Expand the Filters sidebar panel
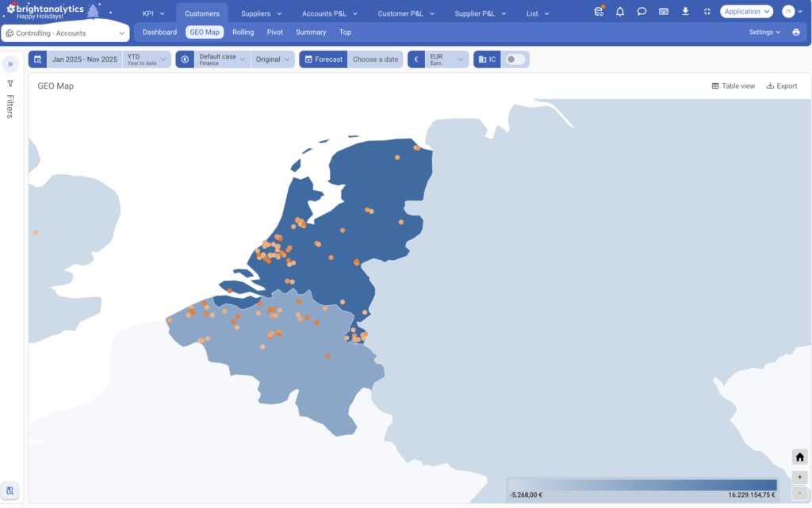 [x=10, y=64]
